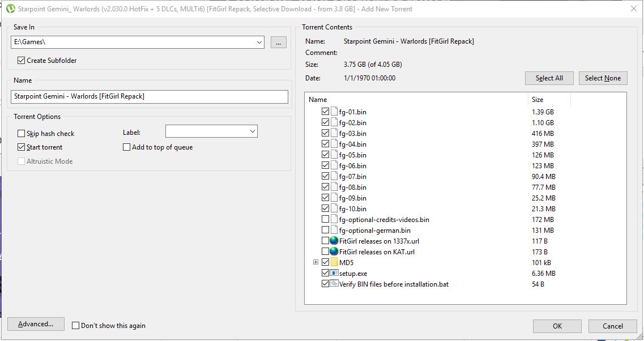Click the fg-03.bin file icon

pyautogui.click(x=334, y=133)
